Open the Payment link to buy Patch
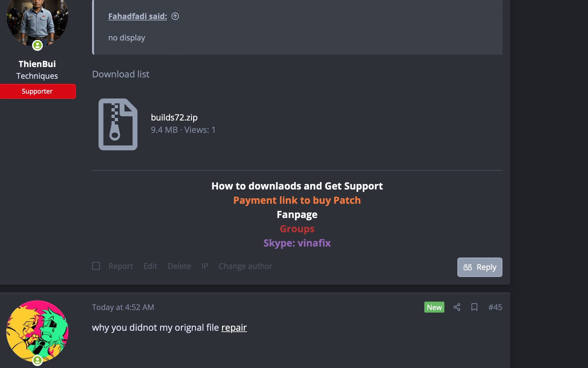Image resolution: width=588 pixels, height=368 pixels. click(297, 200)
